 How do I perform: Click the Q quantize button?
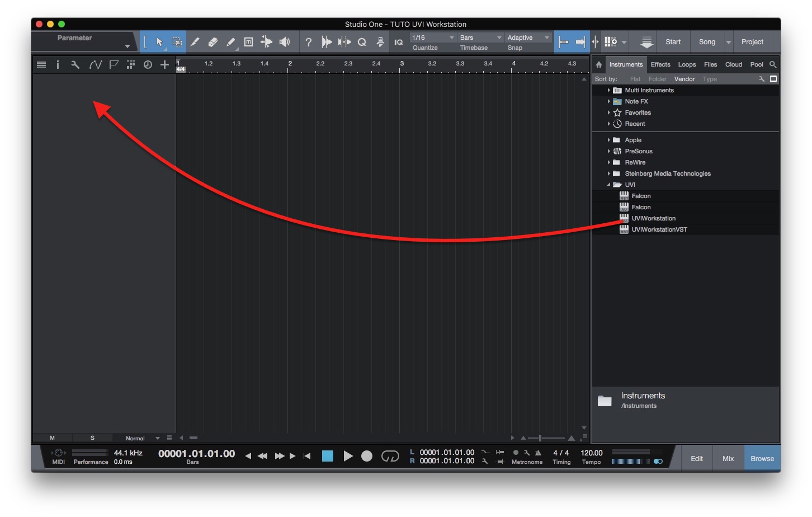coord(362,42)
